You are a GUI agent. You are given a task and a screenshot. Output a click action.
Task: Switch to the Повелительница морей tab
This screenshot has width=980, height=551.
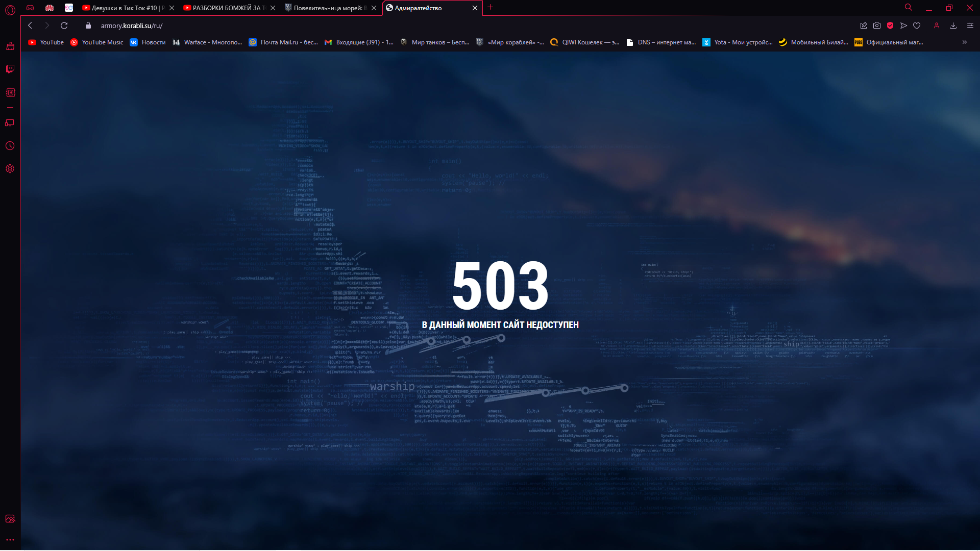(326, 8)
